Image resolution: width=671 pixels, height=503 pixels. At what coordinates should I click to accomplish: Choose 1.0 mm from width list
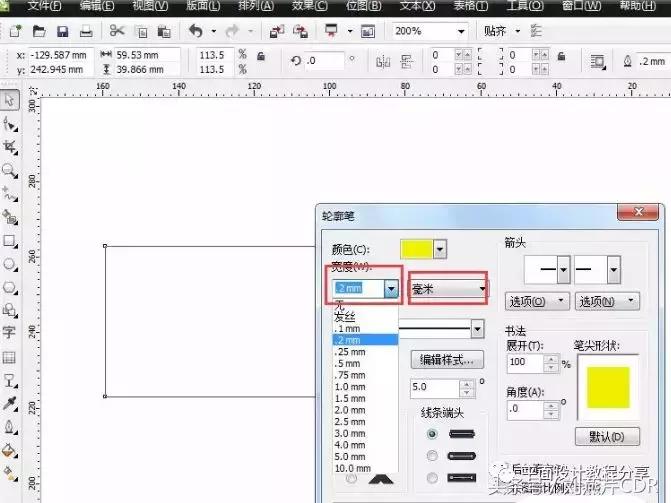[351, 387]
